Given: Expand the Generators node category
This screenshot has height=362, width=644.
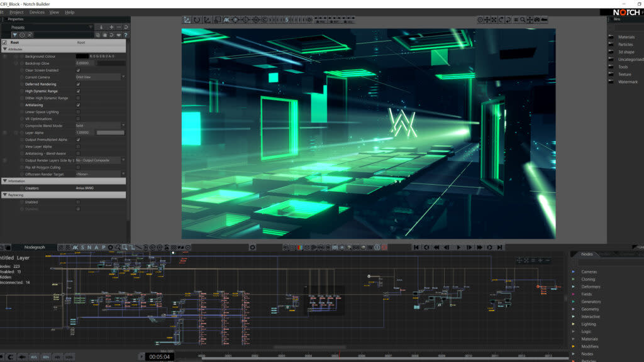Looking at the screenshot, I should [x=574, y=301].
